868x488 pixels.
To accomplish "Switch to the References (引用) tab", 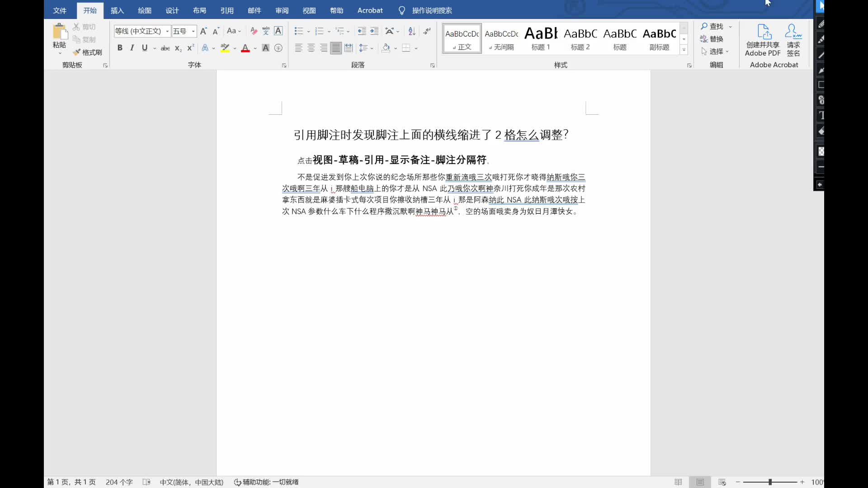I will pyautogui.click(x=227, y=10).
